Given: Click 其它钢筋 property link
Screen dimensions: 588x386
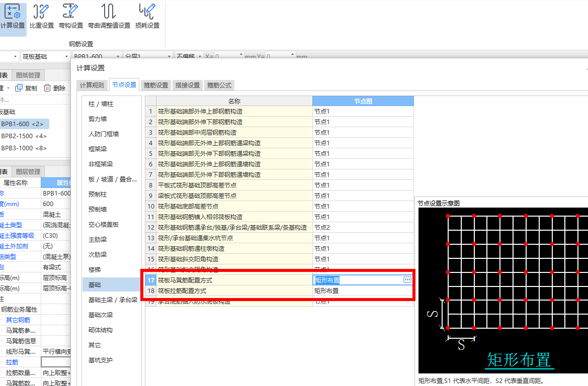Looking at the screenshot, I should tap(18, 320).
